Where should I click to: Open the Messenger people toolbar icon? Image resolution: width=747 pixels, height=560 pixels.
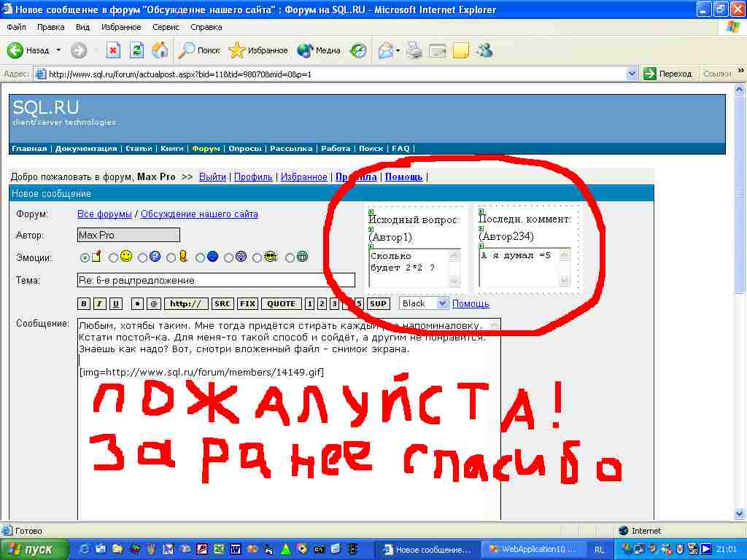485,50
